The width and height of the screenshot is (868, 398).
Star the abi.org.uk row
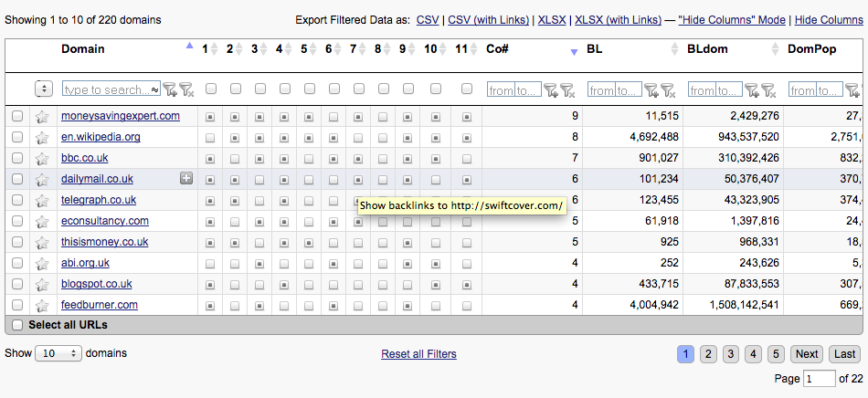coord(42,264)
